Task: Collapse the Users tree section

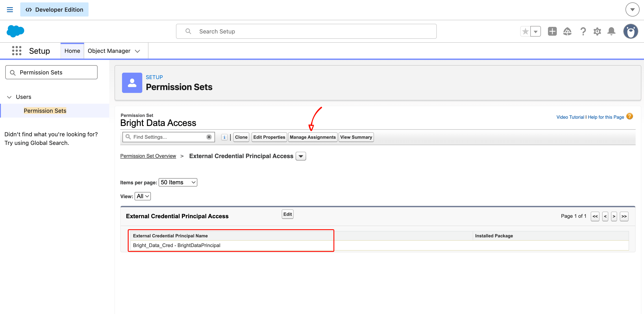Action: pos(9,97)
